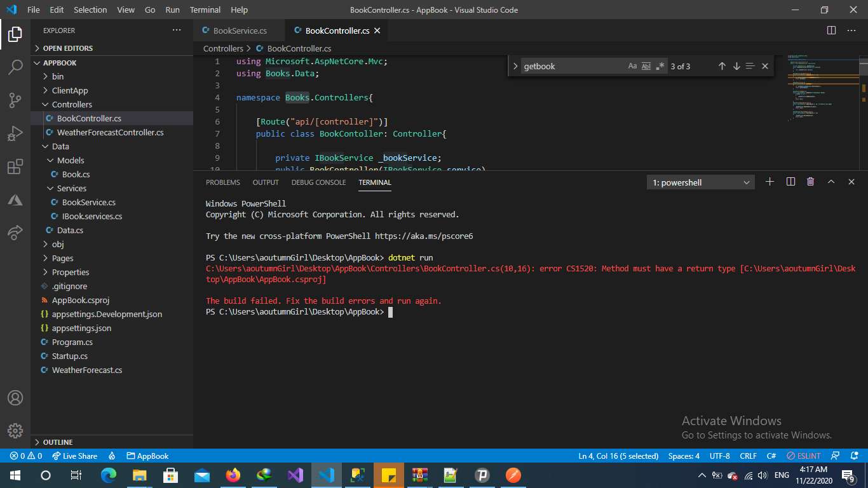The height and width of the screenshot is (488, 868).
Task: Add a new terminal with the plus icon
Action: (770, 182)
